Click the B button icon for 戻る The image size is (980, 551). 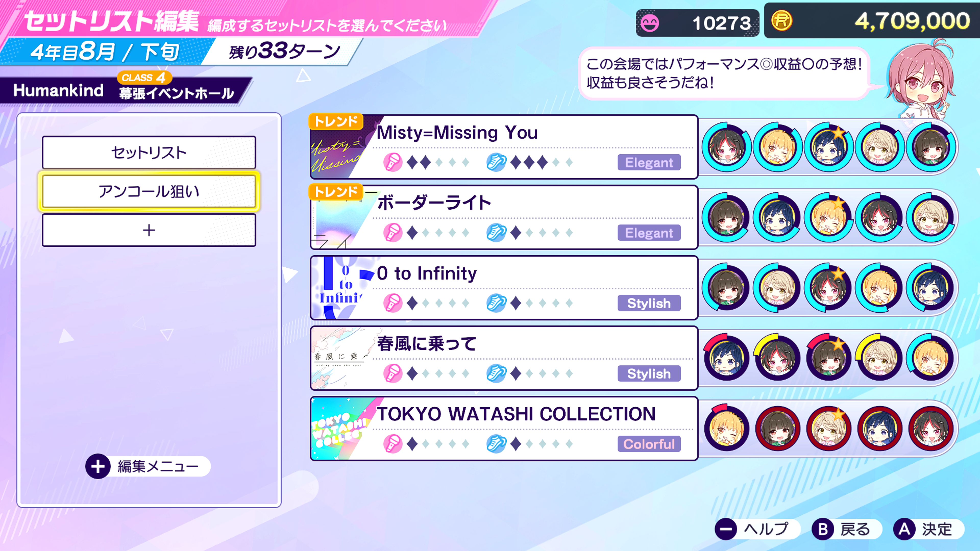pos(823,529)
